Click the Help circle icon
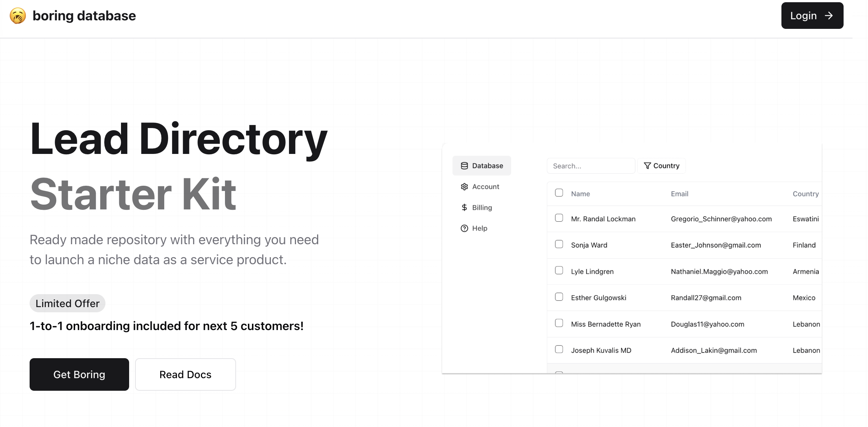 (464, 228)
